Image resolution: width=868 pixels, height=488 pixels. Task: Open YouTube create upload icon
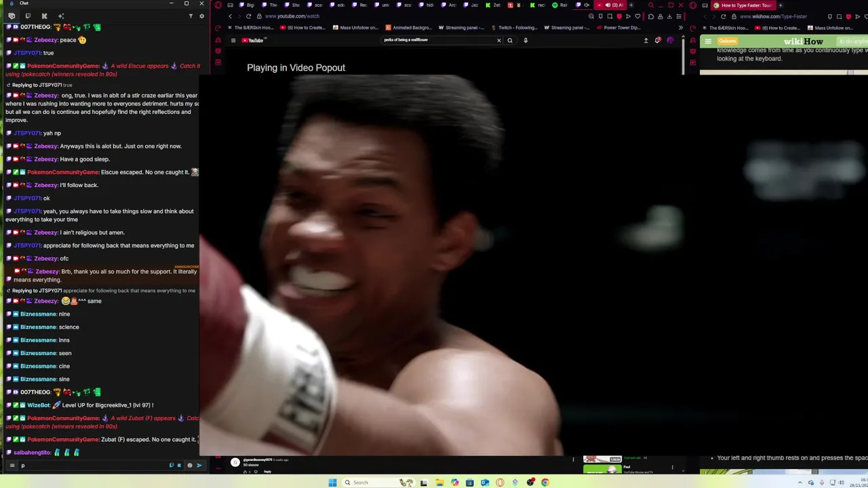click(646, 41)
